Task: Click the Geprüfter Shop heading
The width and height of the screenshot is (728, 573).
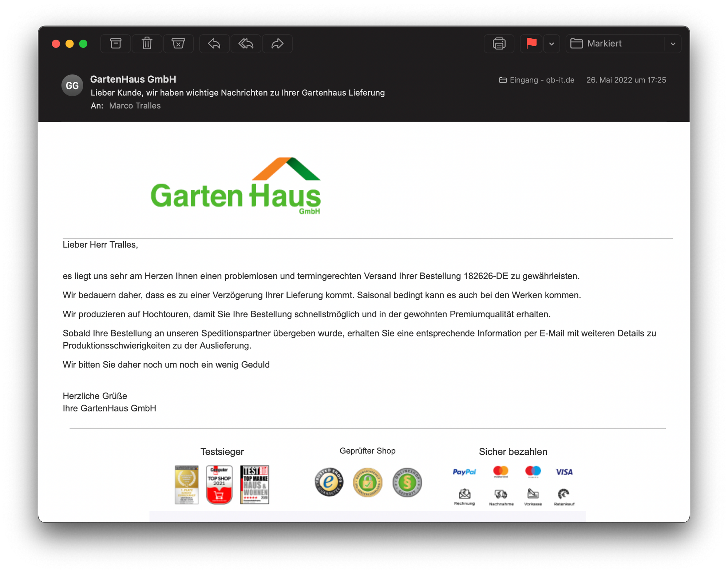Action: pos(368,451)
